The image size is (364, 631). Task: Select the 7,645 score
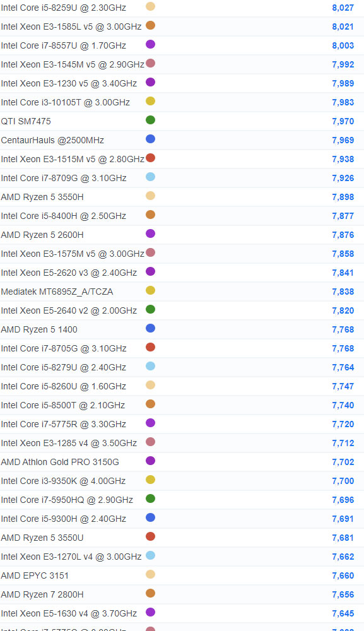[343, 613]
